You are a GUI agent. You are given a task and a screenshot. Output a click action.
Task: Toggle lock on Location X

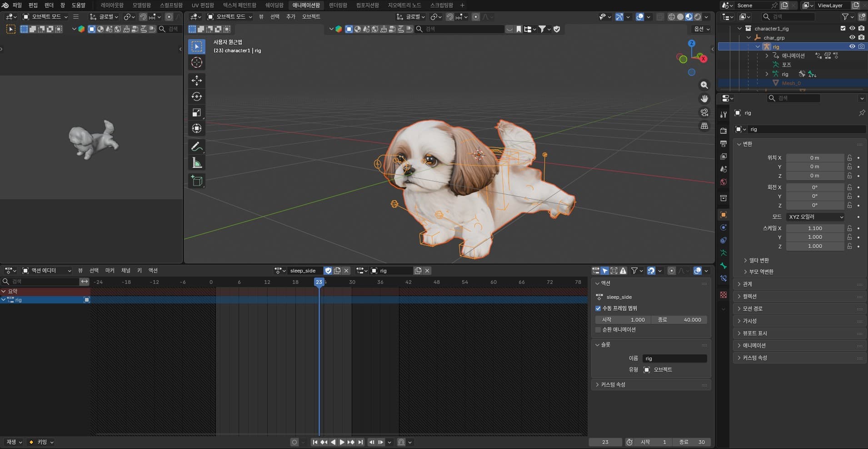tap(849, 158)
